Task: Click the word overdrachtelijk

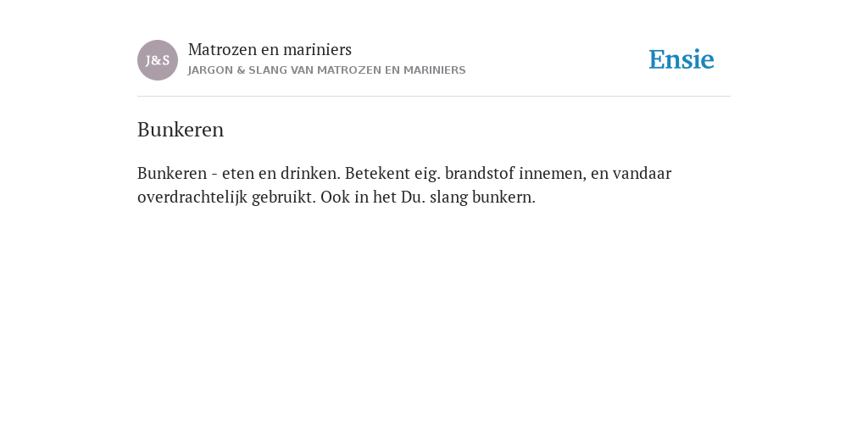Action: coord(192,198)
